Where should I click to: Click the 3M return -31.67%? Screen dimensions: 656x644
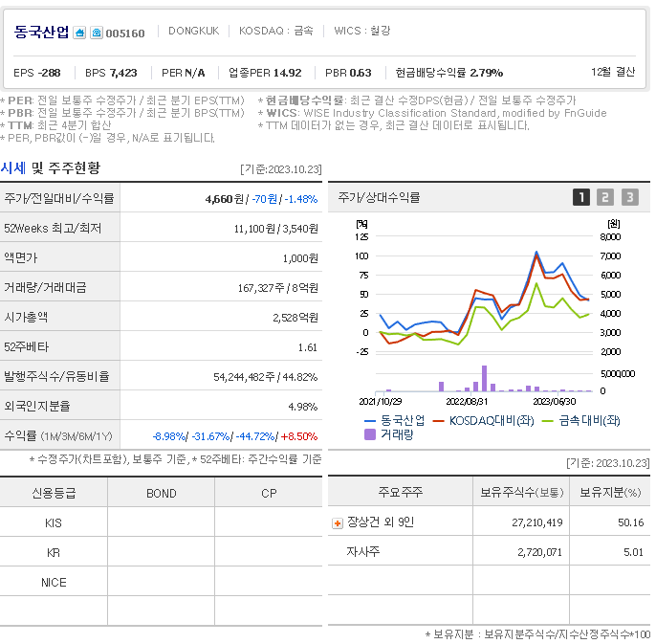(210, 436)
